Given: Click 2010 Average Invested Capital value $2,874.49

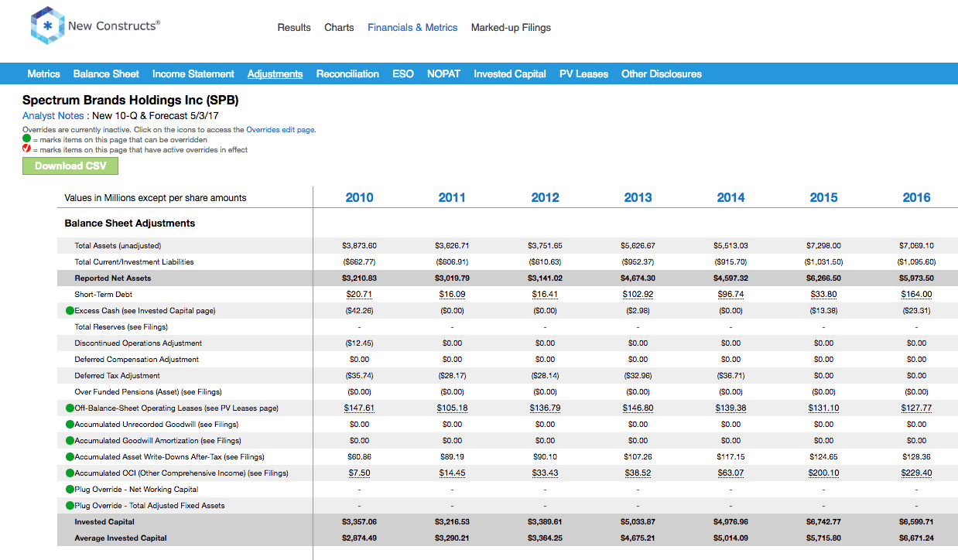Looking at the screenshot, I should [359, 538].
